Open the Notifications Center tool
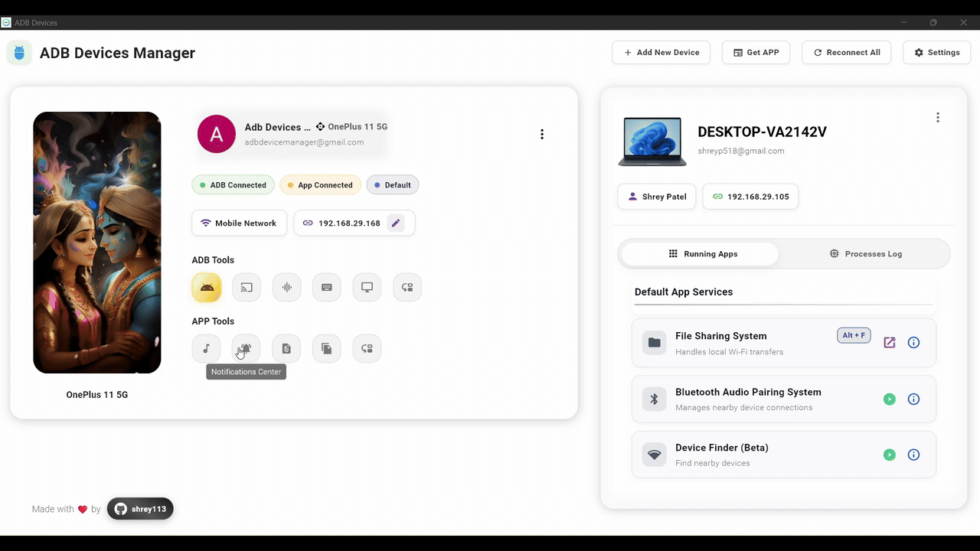980x551 pixels. point(246,348)
